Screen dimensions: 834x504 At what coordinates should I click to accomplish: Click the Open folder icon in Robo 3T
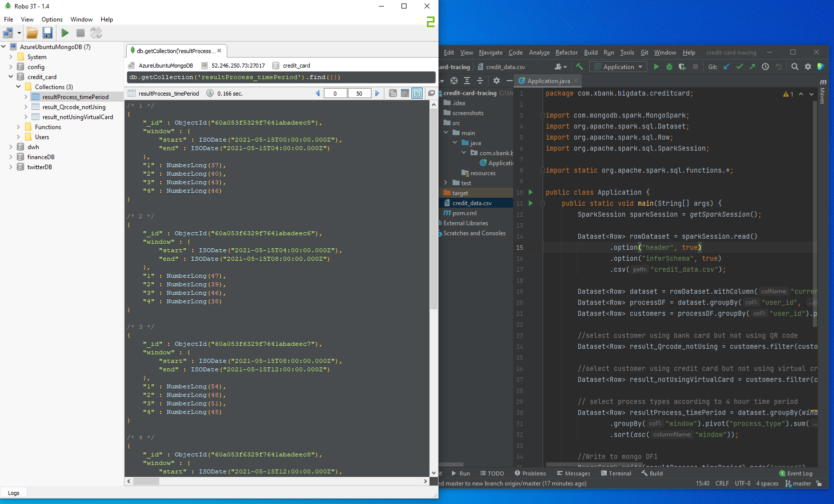[32, 33]
